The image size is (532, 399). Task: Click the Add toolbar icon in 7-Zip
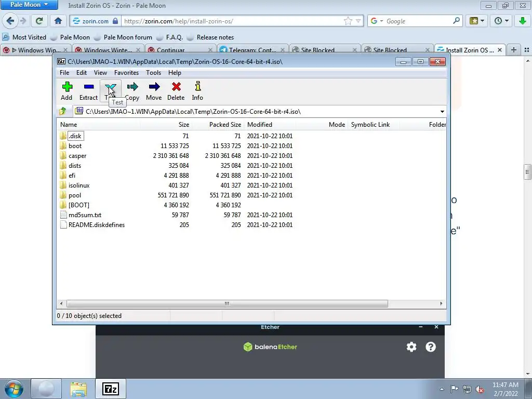pos(67,90)
